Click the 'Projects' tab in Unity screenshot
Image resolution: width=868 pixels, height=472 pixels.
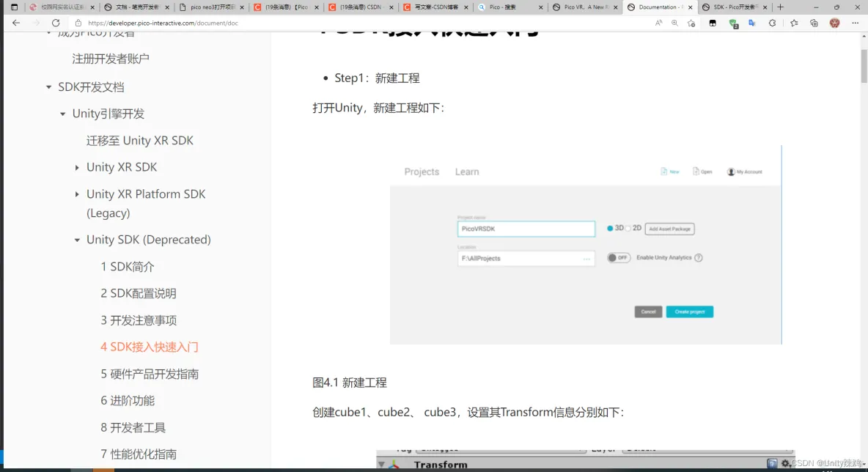(x=422, y=172)
